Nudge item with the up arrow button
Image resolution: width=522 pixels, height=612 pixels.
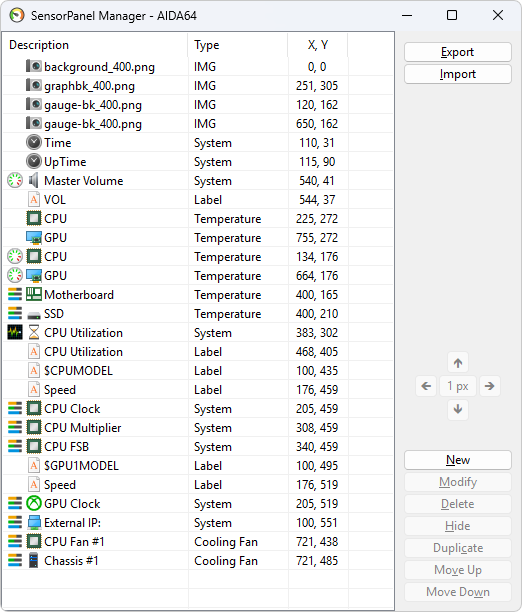coord(458,363)
